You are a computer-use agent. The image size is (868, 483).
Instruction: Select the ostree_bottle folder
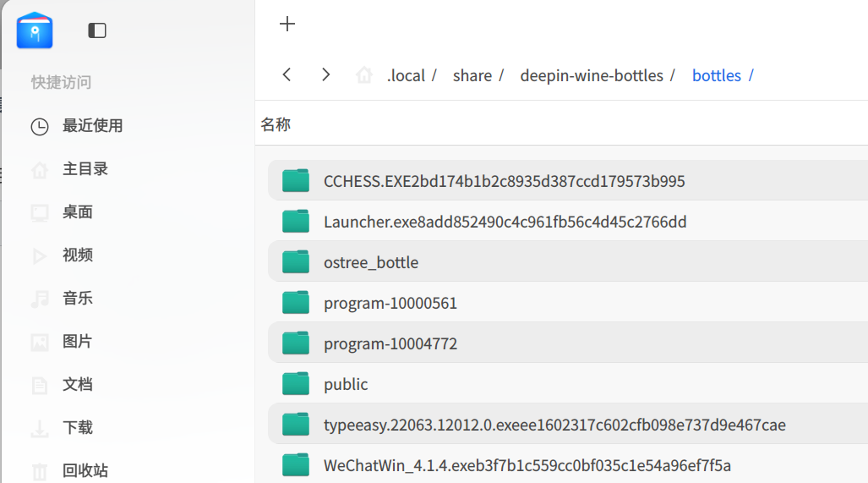370,262
